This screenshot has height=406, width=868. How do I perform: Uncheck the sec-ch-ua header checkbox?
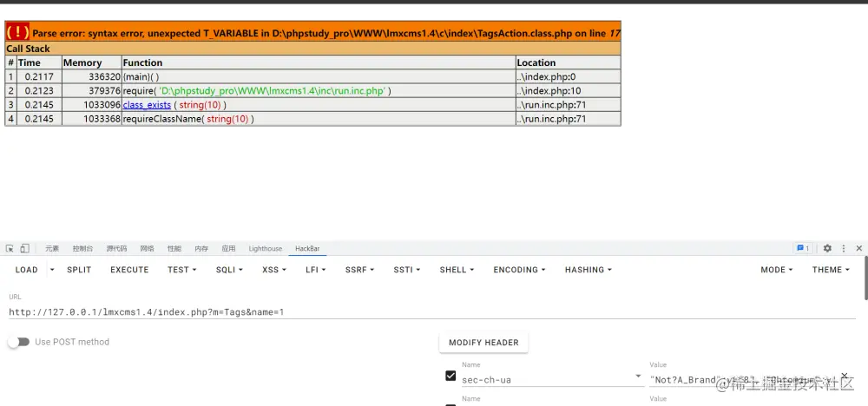[x=450, y=377]
